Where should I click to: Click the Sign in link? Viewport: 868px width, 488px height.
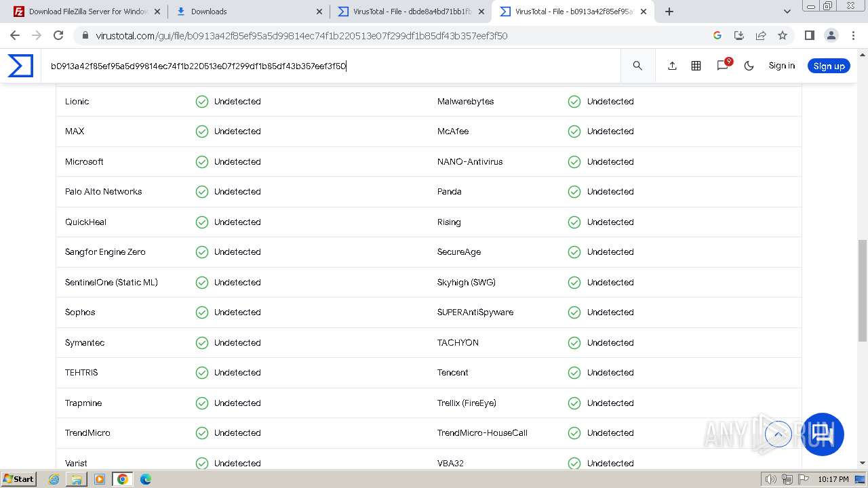(781, 66)
